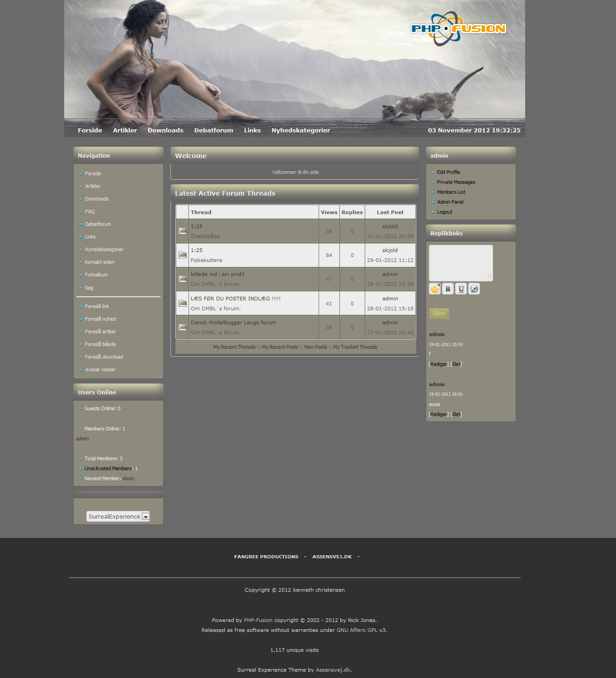Open the Admin Panel link
Image resolution: width=616 pixels, height=678 pixels.
point(450,202)
